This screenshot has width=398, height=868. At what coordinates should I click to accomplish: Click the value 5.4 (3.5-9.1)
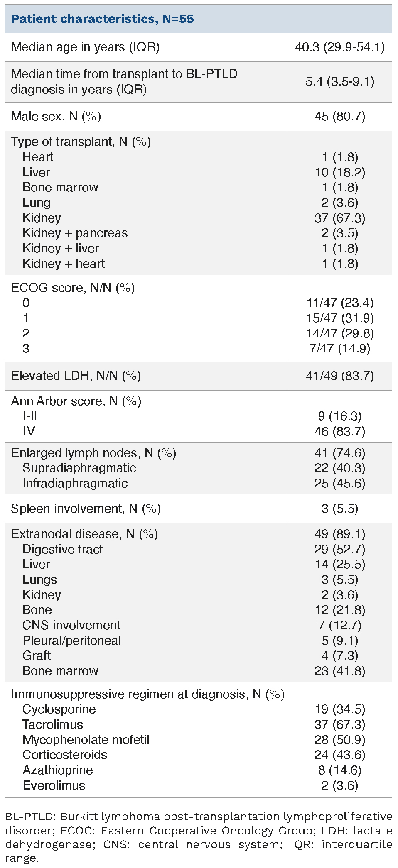click(340, 82)
